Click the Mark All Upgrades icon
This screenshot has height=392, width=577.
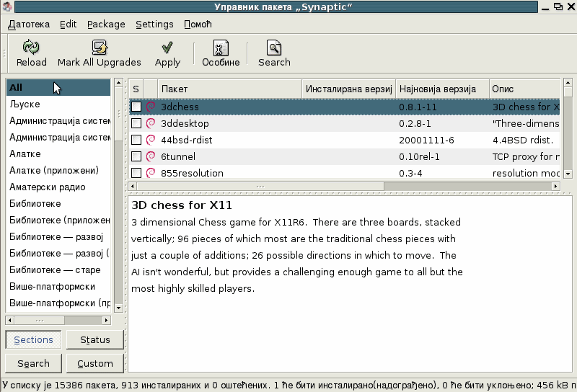pyautogui.click(x=100, y=47)
